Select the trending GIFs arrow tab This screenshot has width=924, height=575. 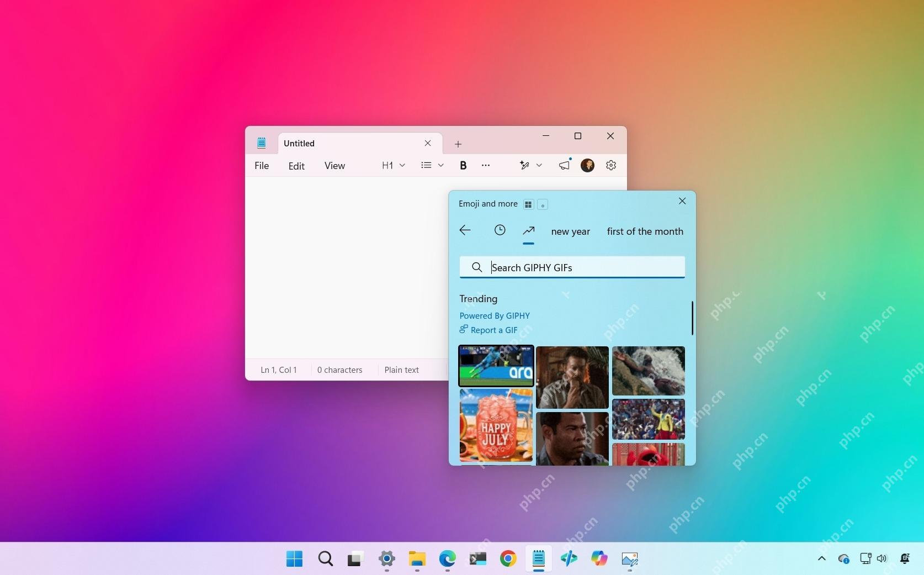tap(529, 230)
